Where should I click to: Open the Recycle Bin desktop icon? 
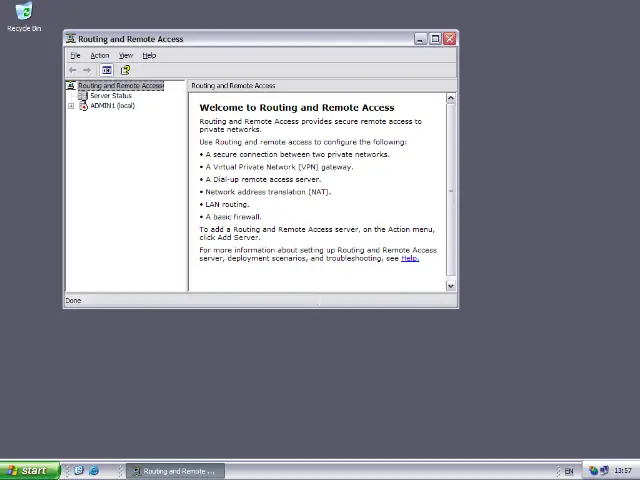coord(24,16)
